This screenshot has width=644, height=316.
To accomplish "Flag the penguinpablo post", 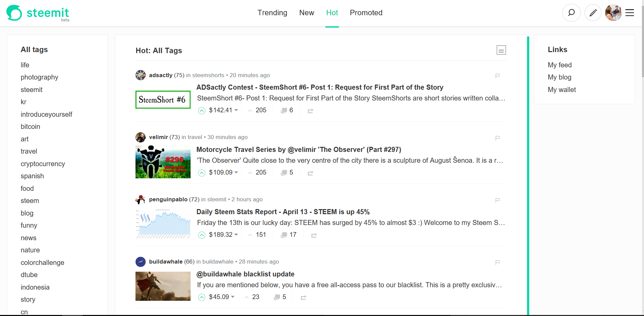I will pos(497,200).
